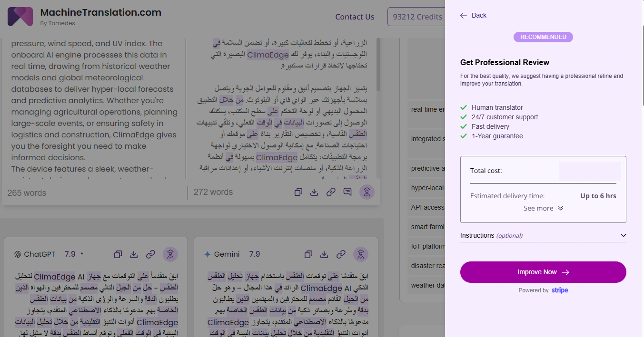Click the Stripe link
This screenshot has height=337, width=644.
tap(560, 290)
